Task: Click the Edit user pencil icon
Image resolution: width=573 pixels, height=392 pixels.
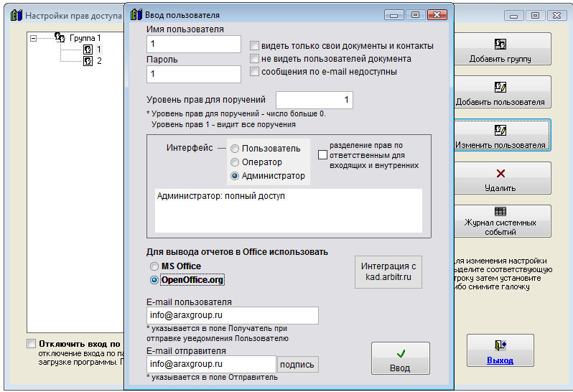Action: pyautogui.click(x=500, y=130)
